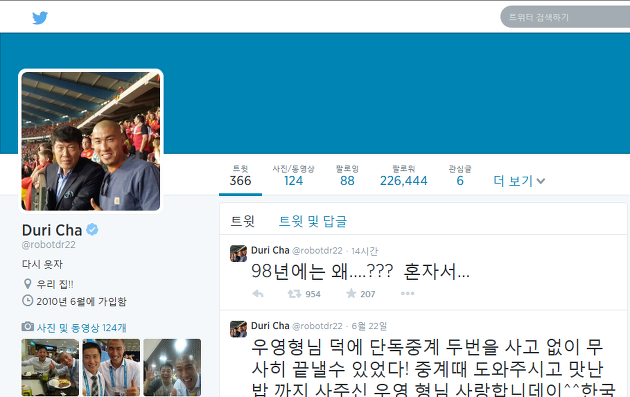
Task: Reply to the 98년에는 왜 tweet
Action: (258, 294)
